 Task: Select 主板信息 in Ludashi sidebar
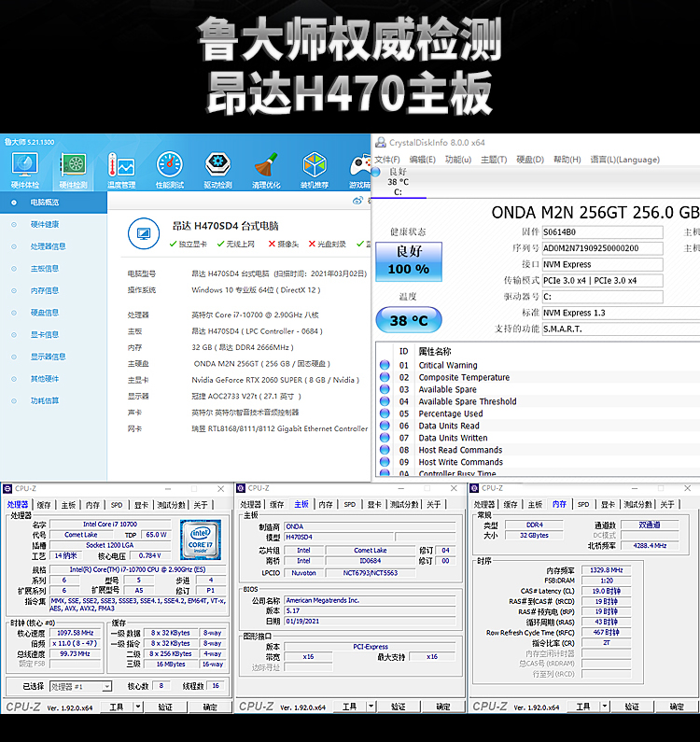pos(45,268)
